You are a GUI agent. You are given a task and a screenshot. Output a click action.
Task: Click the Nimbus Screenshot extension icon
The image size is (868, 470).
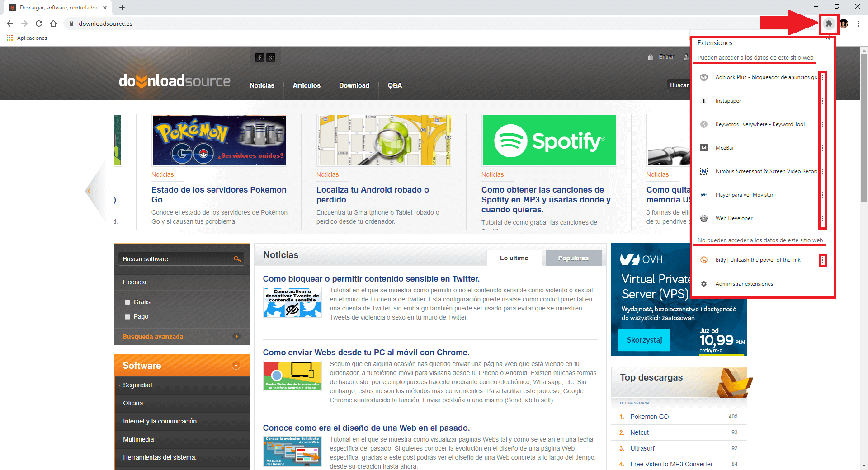tap(704, 171)
